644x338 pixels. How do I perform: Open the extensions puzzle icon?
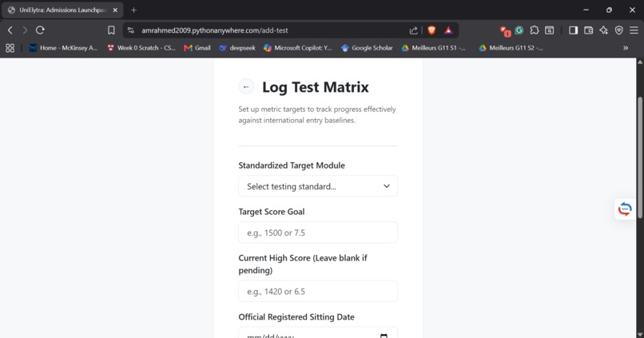click(535, 30)
